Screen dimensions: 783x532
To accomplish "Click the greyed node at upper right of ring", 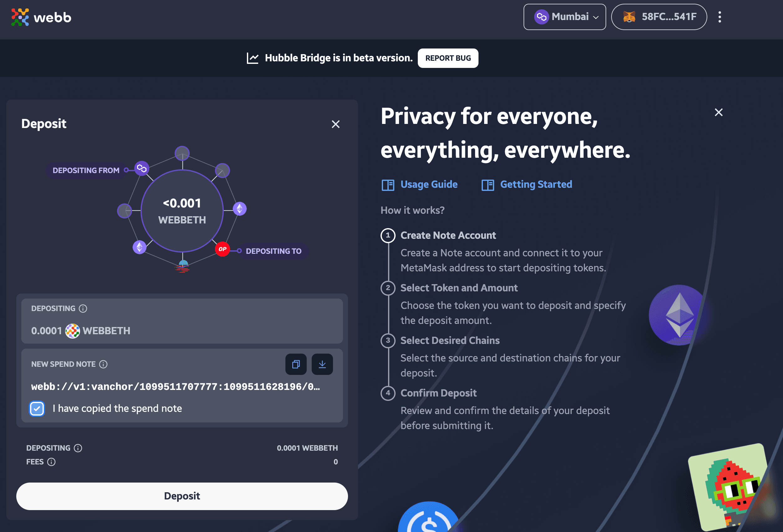I will pyautogui.click(x=223, y=170).
